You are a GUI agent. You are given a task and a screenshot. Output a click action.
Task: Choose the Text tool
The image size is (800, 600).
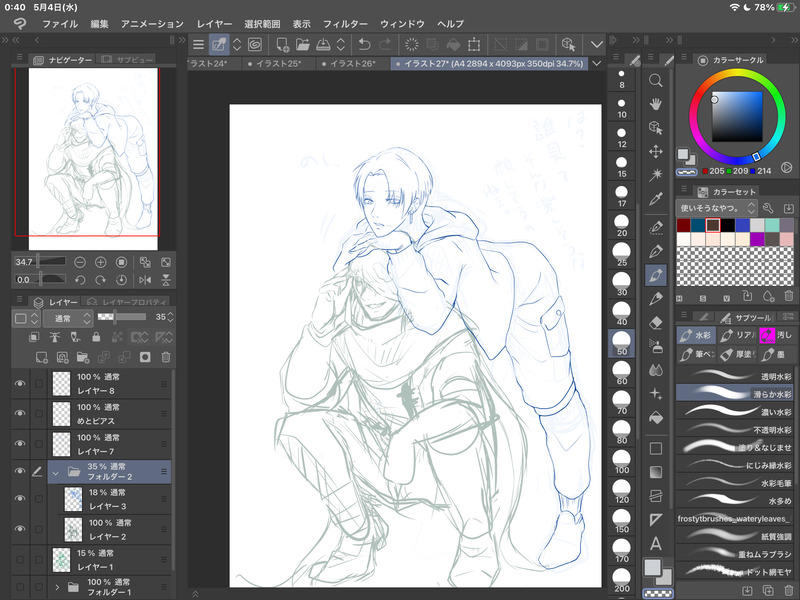656,543
